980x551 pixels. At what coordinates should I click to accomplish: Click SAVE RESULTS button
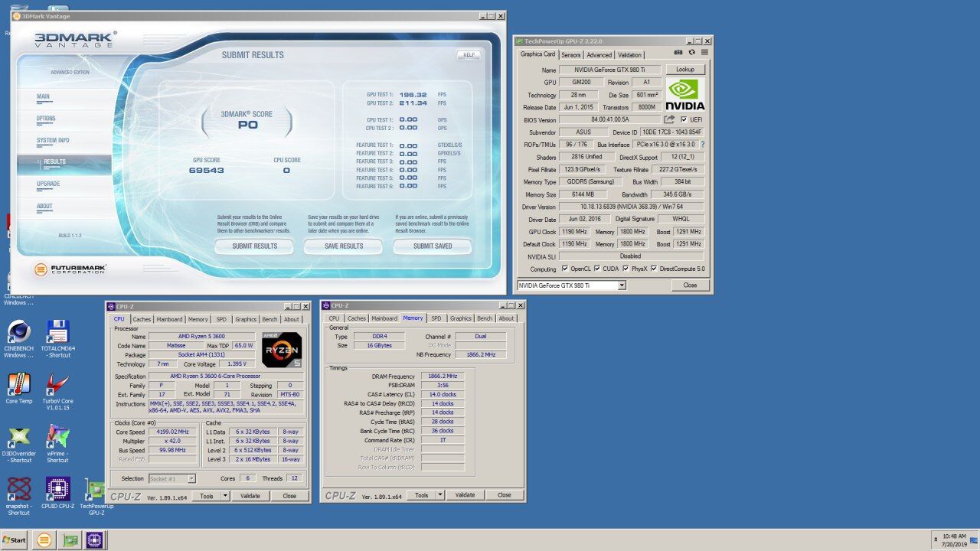(344, 246)
